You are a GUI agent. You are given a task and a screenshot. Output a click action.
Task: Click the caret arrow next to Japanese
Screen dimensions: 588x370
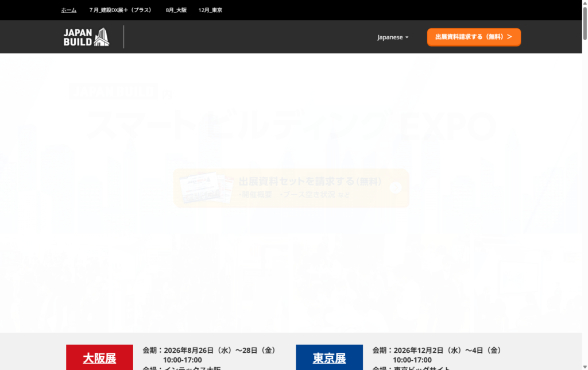407,37
